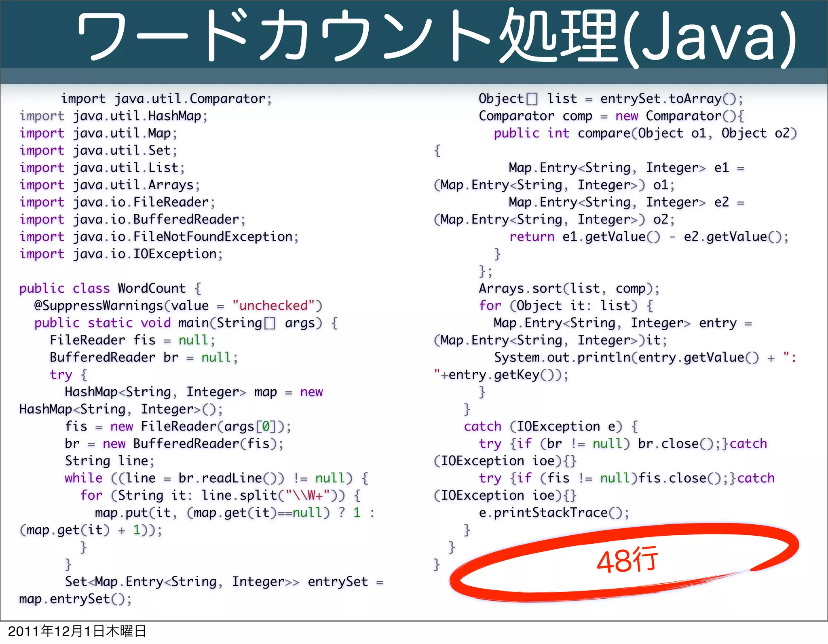The height and width of the screenshot is (644, 828).
Task: Click 'Arrays.sort(list, comp);' line
Action: point(569,289)
